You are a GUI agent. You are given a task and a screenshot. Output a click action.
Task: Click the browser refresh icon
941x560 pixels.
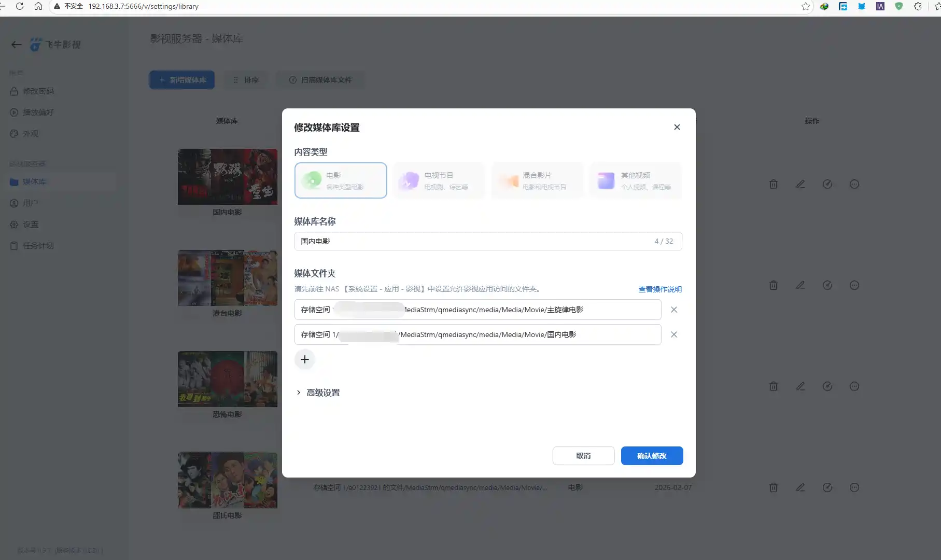20,7
